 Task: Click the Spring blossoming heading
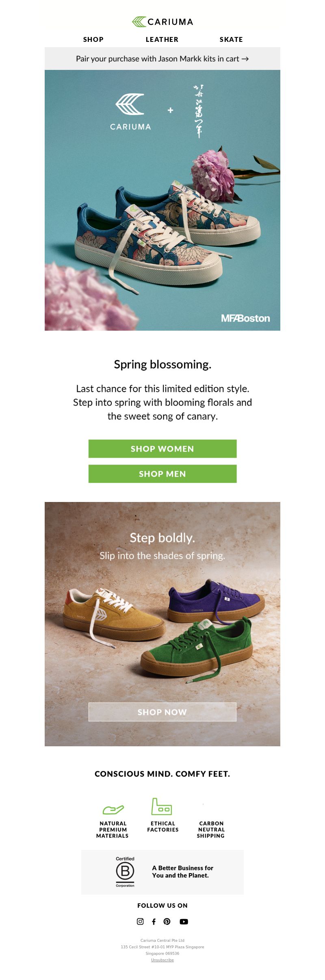pos(162,365)
